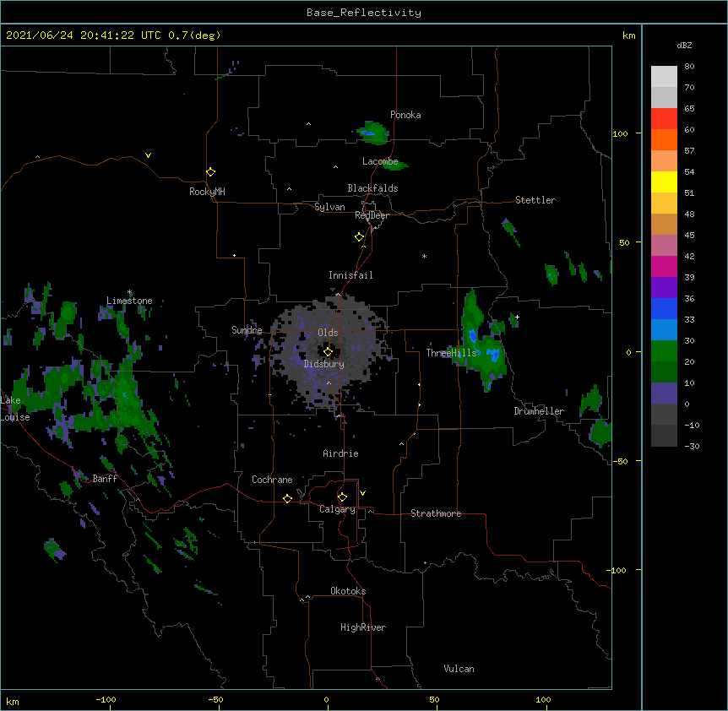Click the yellow diamond marker below RedDeer
Image resolution: width=728 pixels, height=711 pixels.
pyautogui.click(x=359, y=237)
